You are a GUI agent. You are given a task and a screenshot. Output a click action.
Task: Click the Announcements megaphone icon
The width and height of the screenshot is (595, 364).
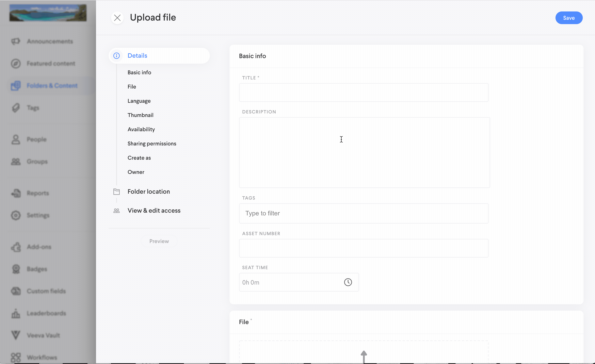tap(16, 41)
